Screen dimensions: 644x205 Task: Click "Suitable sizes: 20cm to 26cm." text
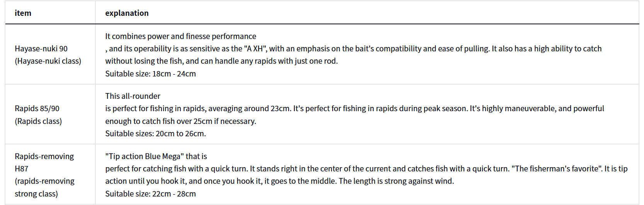pyautogui.click(x=155, y=134)
